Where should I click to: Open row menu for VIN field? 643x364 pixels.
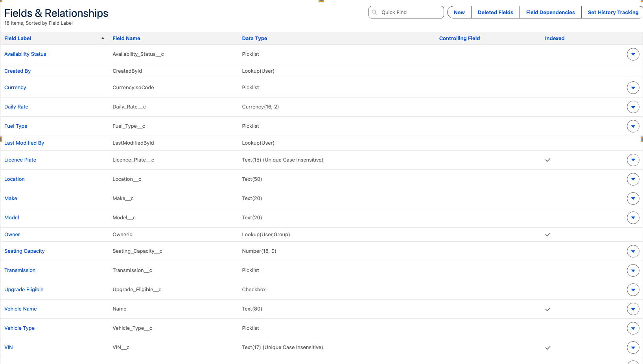633,347
